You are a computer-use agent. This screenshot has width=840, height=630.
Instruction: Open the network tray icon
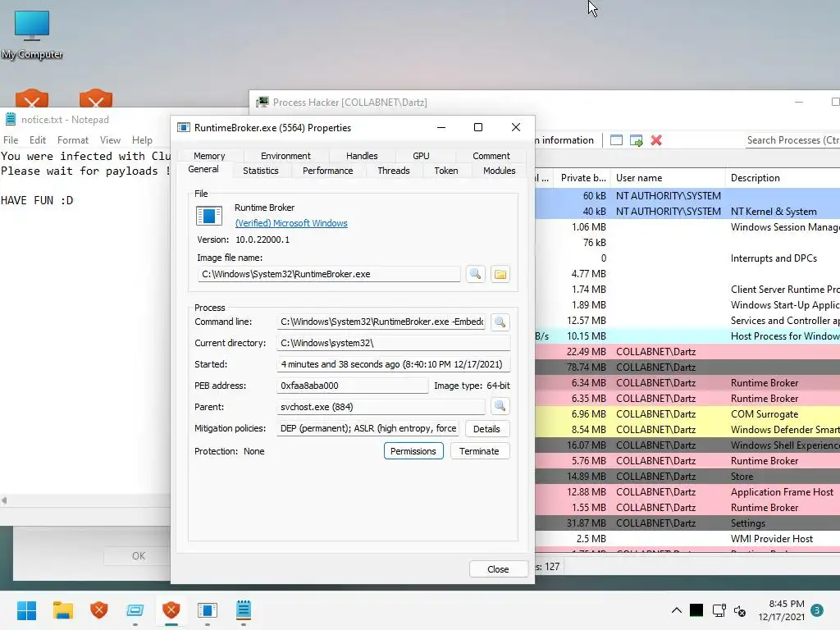pos(719,610)
